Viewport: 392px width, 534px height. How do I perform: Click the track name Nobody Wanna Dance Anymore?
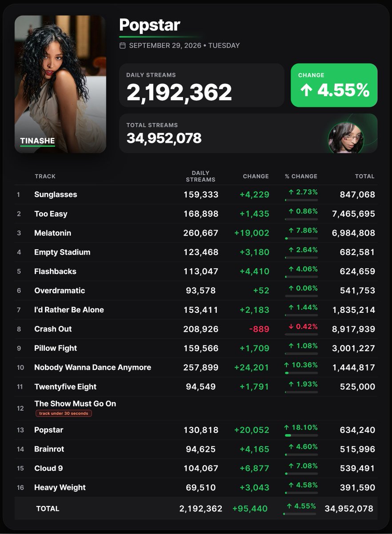92,367
